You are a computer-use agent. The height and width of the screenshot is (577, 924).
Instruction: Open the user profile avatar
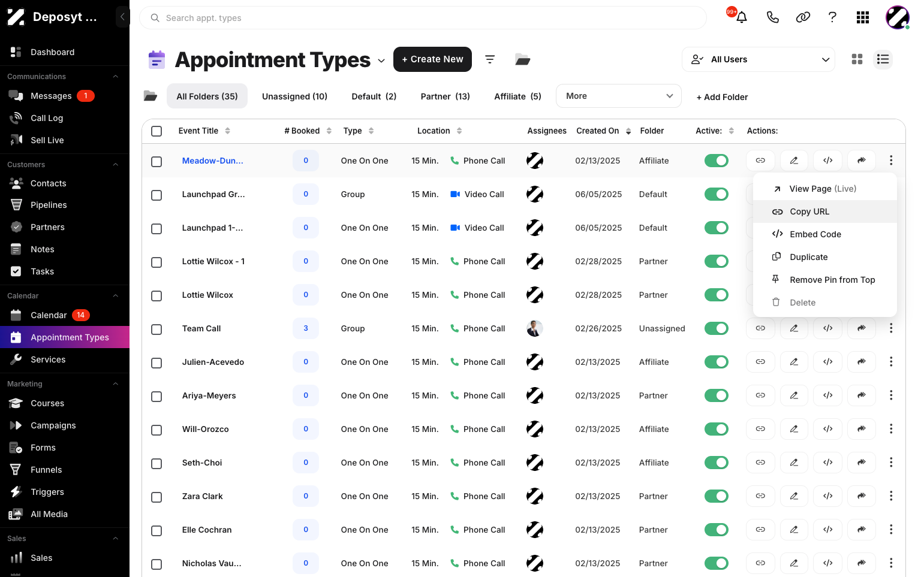point(898,17)
